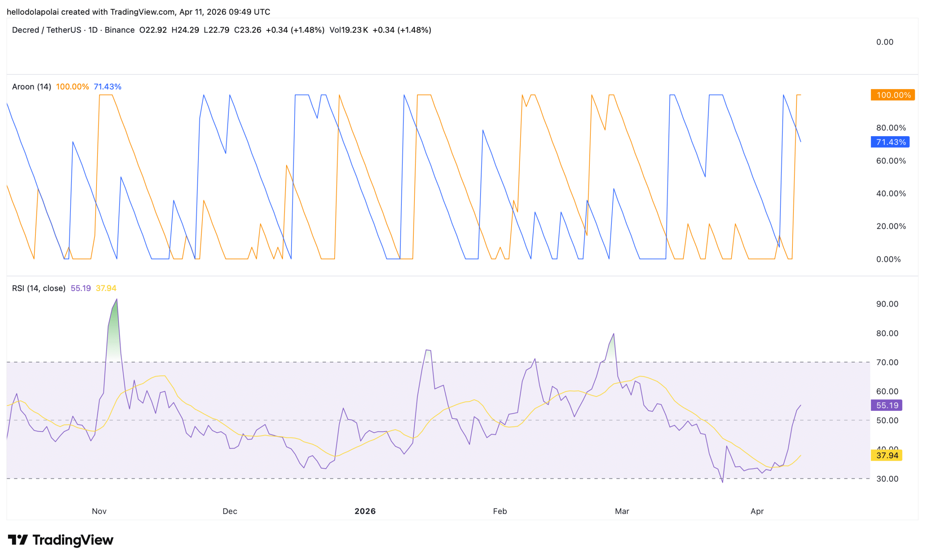Click the Mar label on the time axis

[622, 511]
